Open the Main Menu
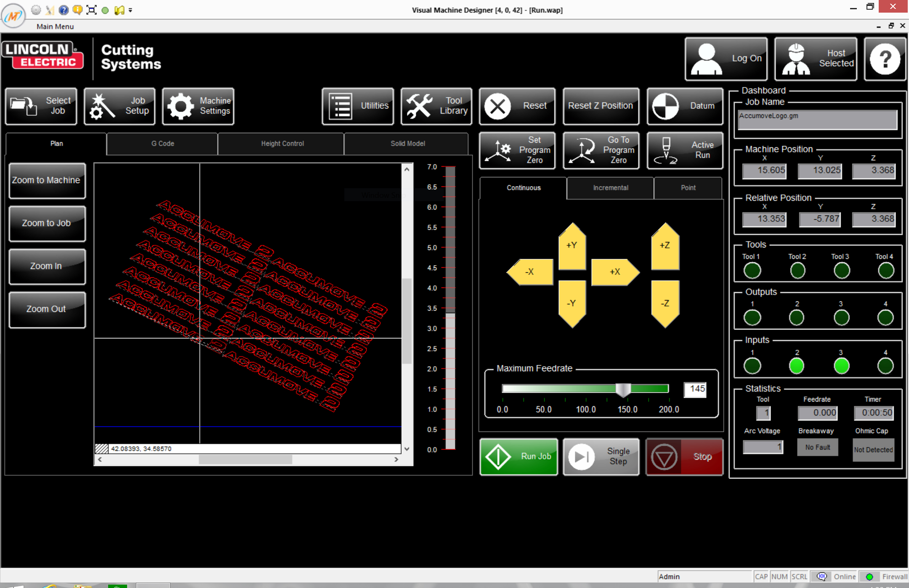This screenshot has width=909, height=588. click(55, 26)
